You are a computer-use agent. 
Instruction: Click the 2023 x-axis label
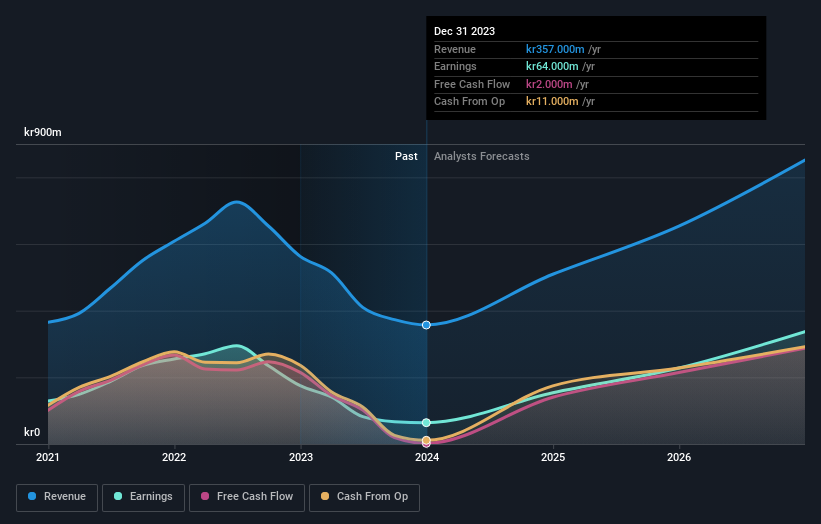pyautogui.click(x=301, y=458)
